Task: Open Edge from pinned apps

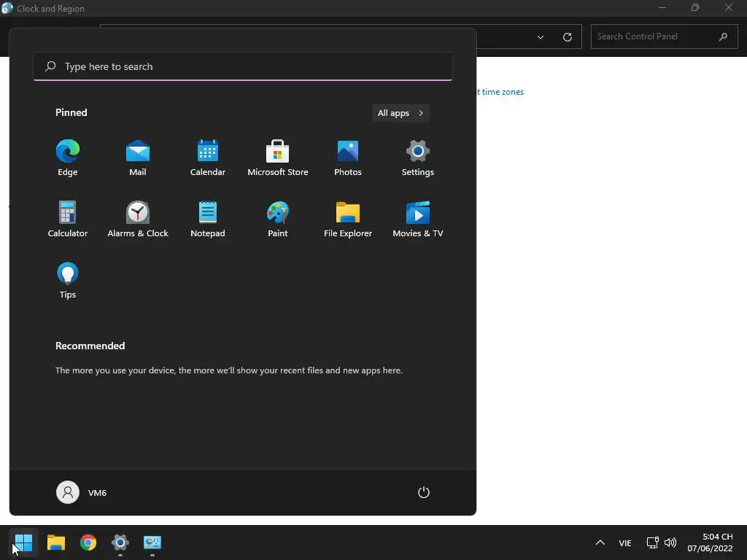Action: coord(68,158)
